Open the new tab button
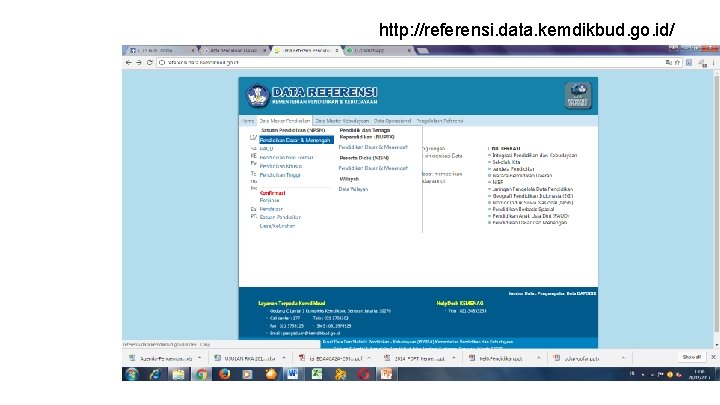The height and width of the screenshot is (405, 720). point(423,51)
